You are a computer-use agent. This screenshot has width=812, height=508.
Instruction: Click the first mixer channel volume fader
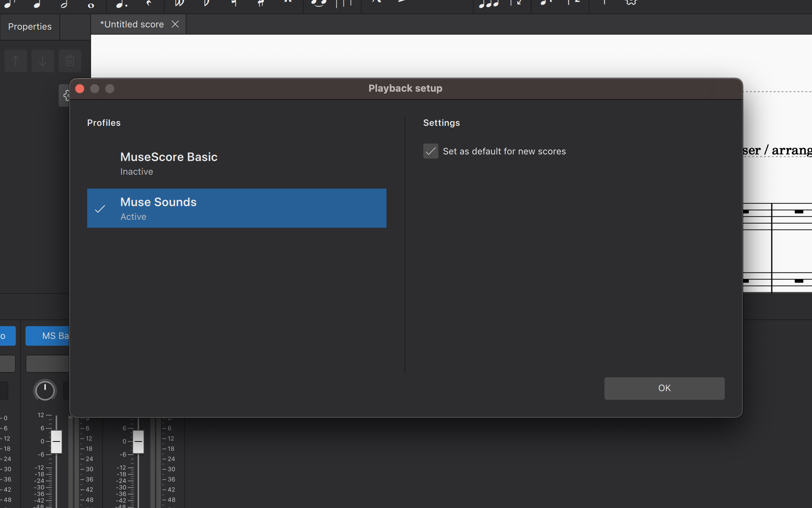[56, 441]
